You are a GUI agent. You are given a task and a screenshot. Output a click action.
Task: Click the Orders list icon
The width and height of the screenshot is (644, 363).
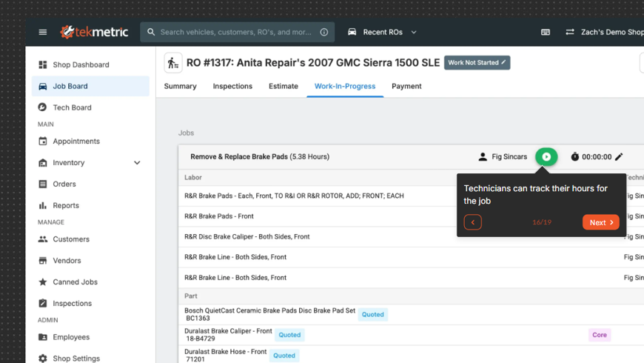pos(43,184)
